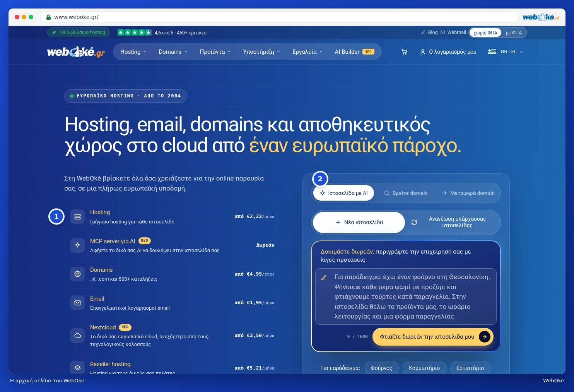Image resolution: width=574 pixels, height=392 pixels.
Task: Pick the Φούρνος example chip
Action: [381, 368]
